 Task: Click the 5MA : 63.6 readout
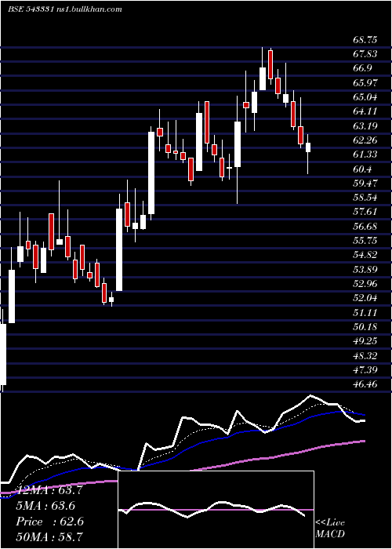[x=45, y=506]
